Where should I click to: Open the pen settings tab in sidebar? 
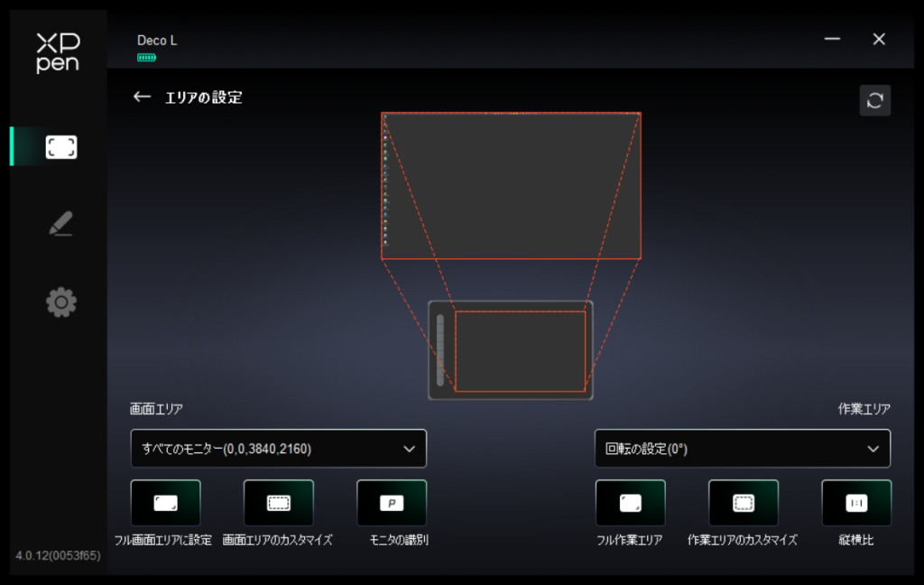(x=61, y=224)
